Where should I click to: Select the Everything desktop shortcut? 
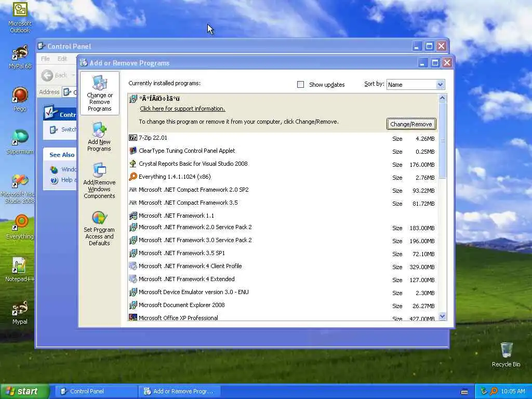pyautogui.click(x=20, y=227)
